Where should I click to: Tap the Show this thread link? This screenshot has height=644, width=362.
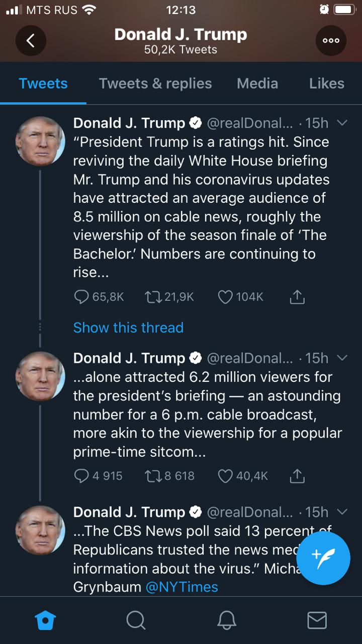(128, 328)
